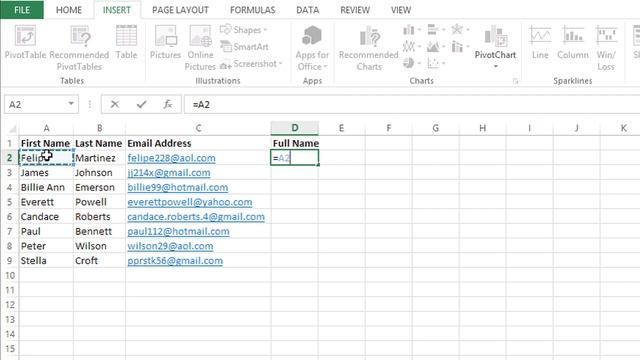Confirm the formula with the checkmark

coord(141,104)
